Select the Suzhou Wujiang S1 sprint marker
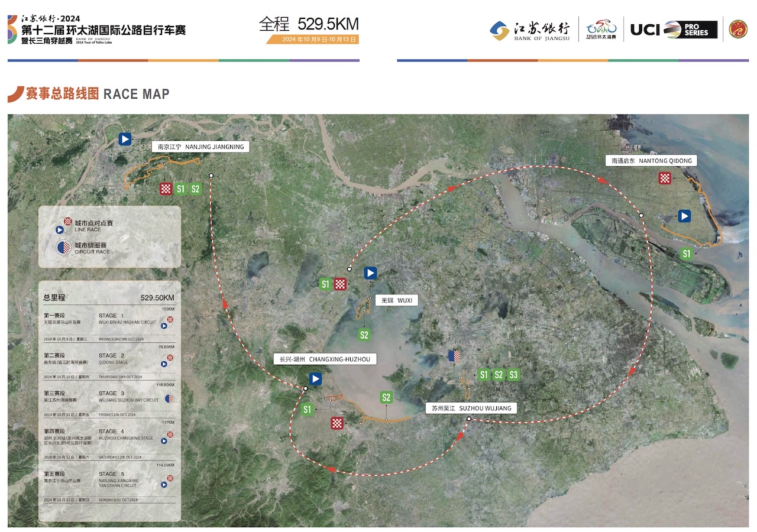 click(x=484, y=375)
